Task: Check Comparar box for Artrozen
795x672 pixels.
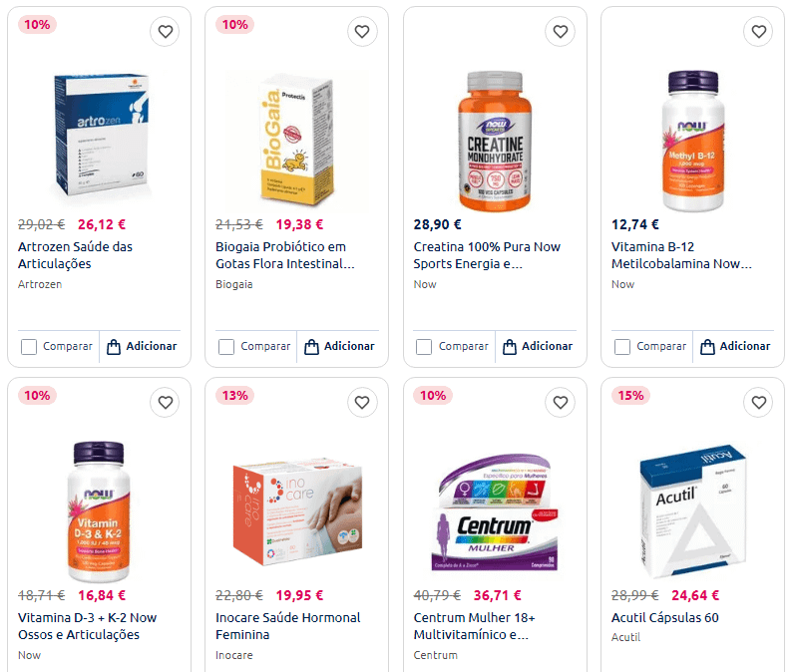Action: point(29,347)
